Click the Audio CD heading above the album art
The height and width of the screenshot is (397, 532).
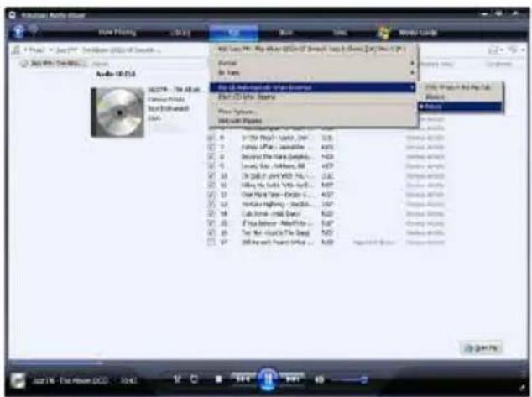pyautogui.click(x=115, y=74)
